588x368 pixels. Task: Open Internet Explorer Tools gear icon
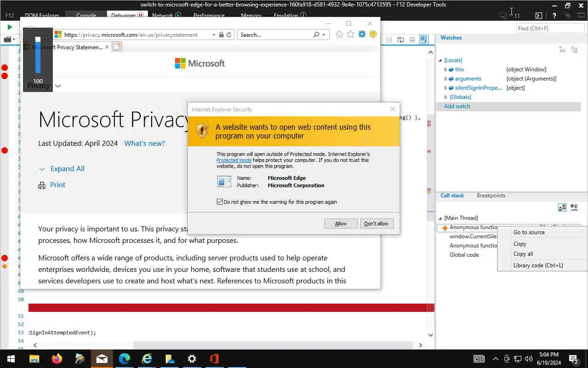pos(362,34)
